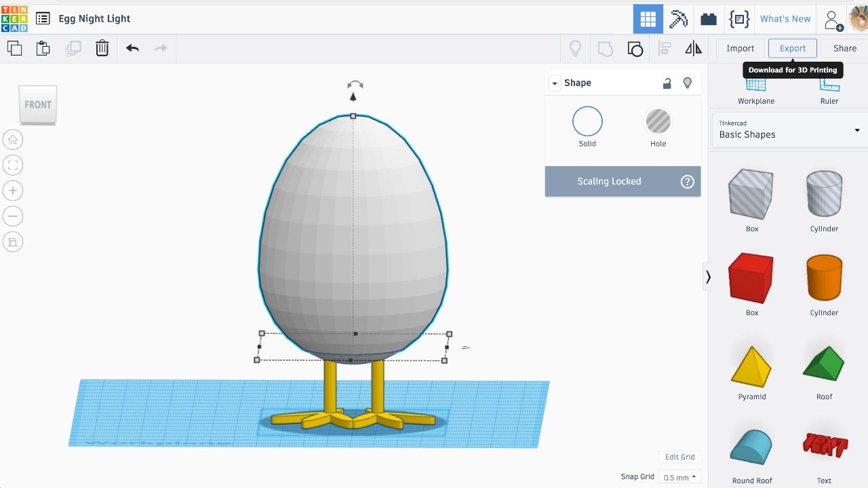
Task: Click the Align tool icon
Action: pos(665,48)
